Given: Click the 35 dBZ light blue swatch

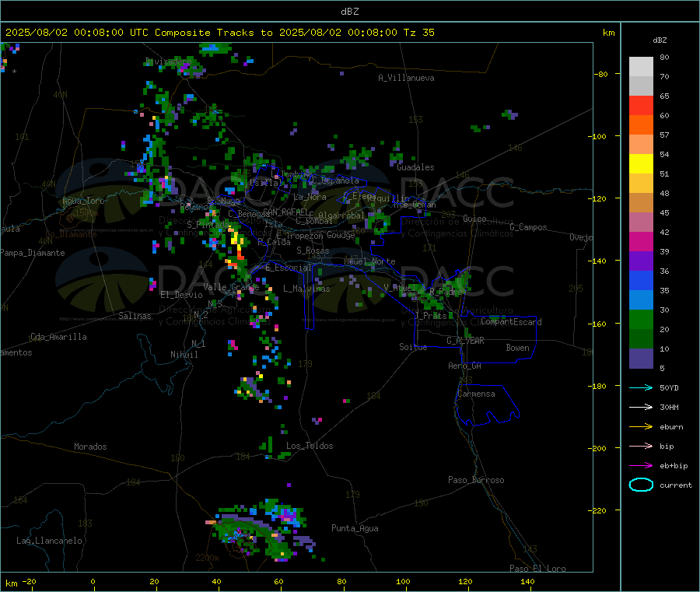Looking at the screenshot, I should [641, 300].
